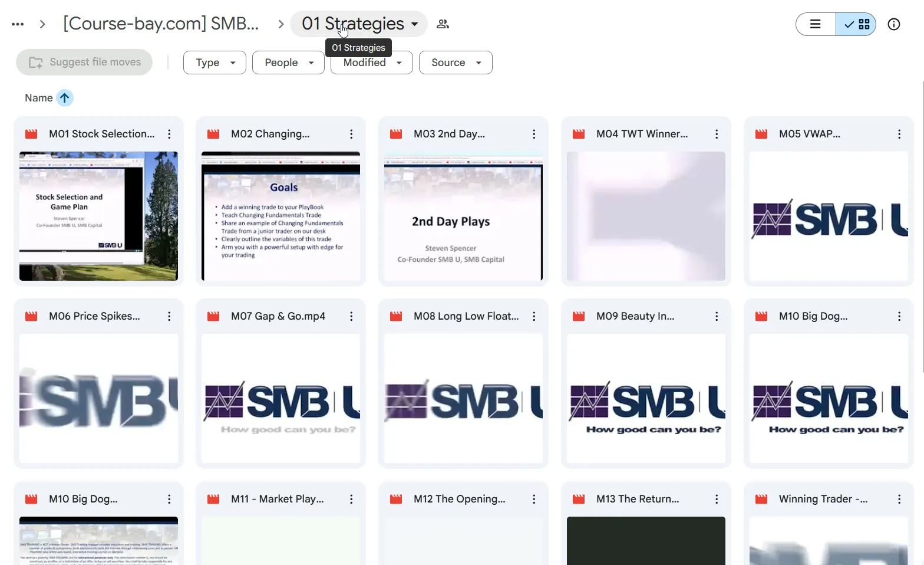
Task: Open more actions for M11 - Market Play
Action: (x=351, y=500)
